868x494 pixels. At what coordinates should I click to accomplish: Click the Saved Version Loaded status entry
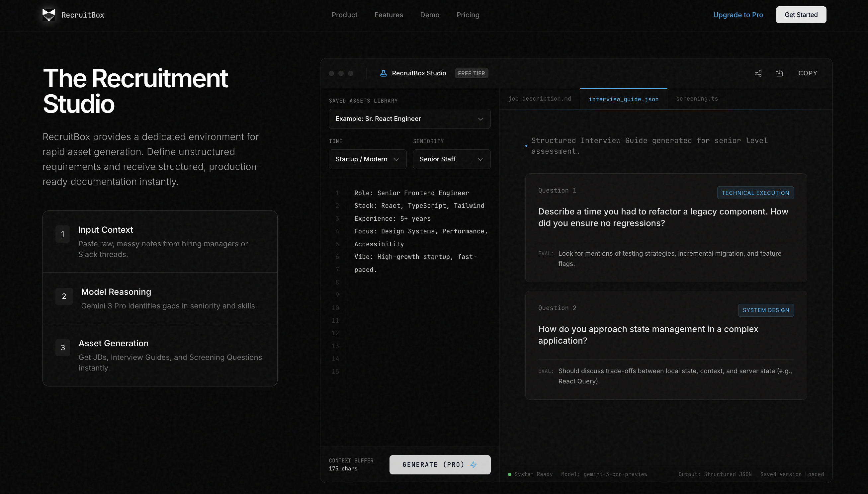(792, 474)
